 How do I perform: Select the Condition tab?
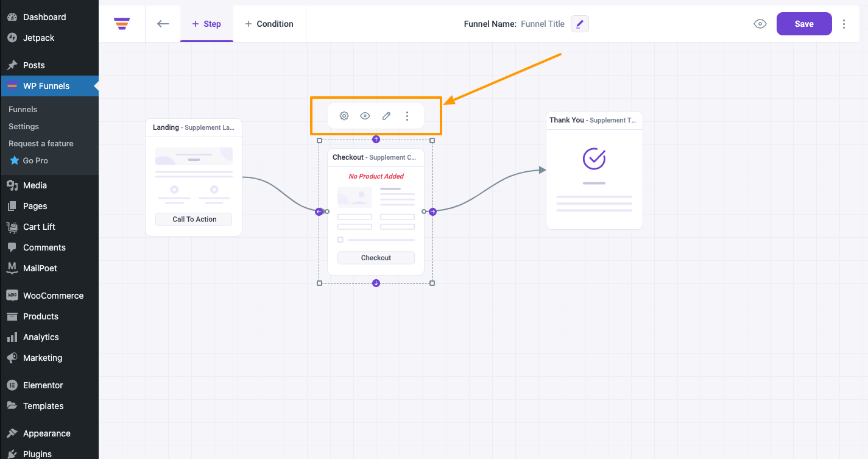point(269,24)
